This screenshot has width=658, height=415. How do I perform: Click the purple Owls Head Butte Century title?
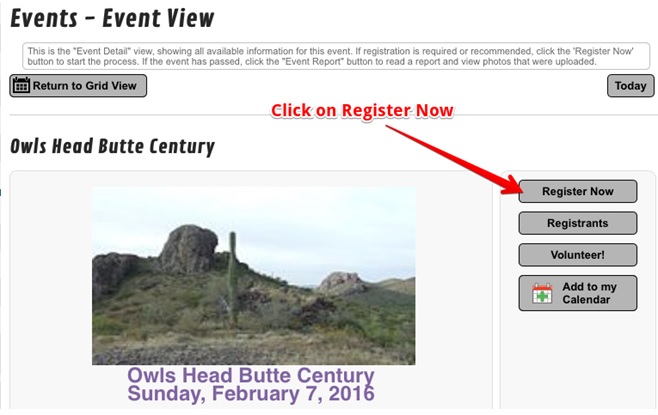[251, 375]
